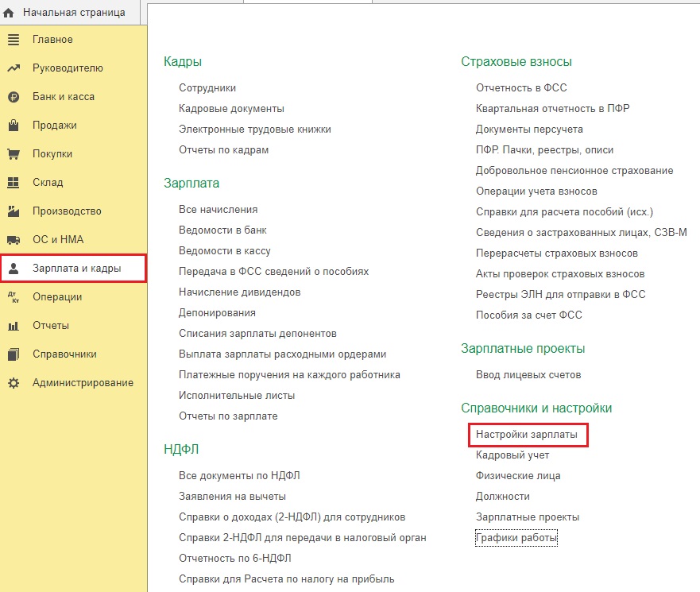700x592 pixels.
Task: Open Заявления на вычеты
Action: click(232, 497)
